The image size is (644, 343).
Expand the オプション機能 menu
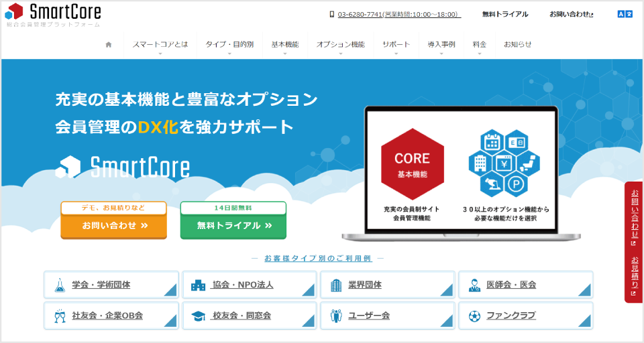coord(341,45)
